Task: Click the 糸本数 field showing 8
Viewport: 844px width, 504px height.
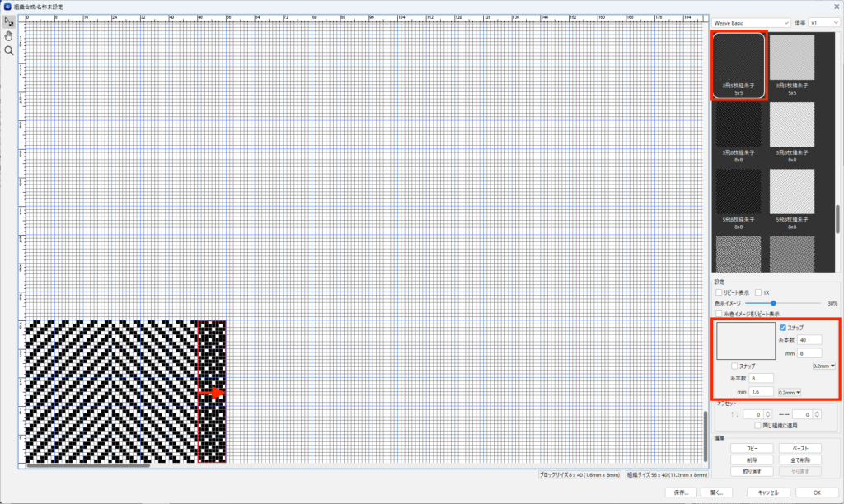Action: pos(761,379)
